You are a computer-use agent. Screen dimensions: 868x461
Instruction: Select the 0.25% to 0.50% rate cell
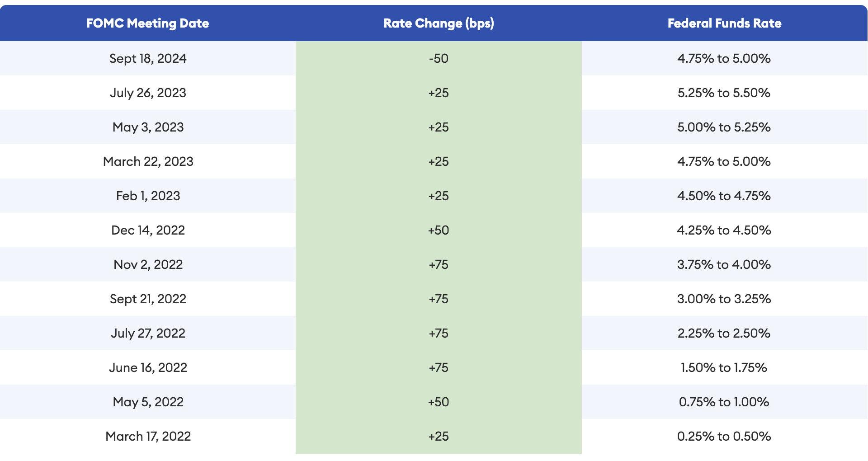[x=725, y=436]
